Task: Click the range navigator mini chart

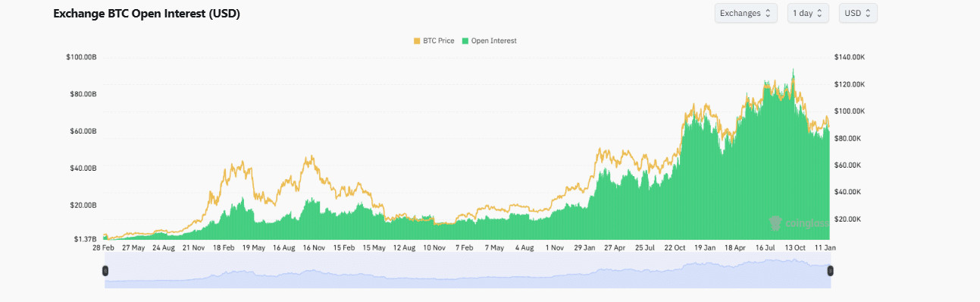Action: [x=468, y=271]
